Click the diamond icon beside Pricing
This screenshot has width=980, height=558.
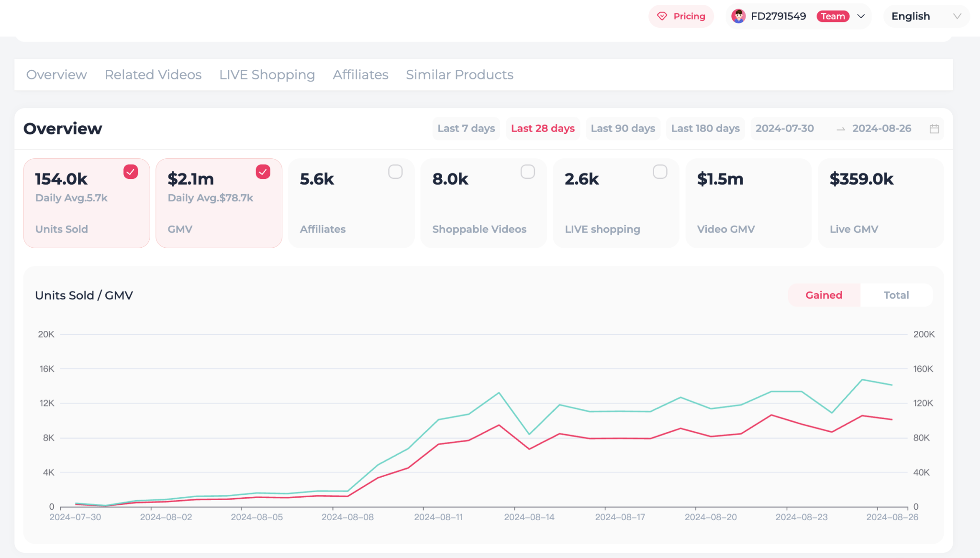(662, 16)
